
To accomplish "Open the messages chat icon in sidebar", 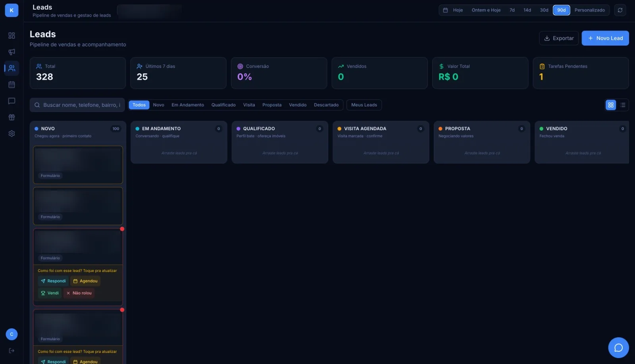I will [12, 101].
